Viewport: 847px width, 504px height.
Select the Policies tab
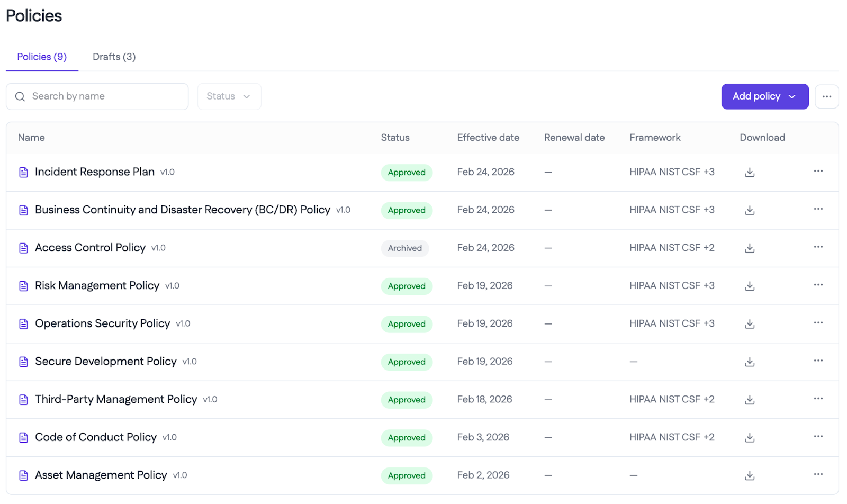coord(41,57)
